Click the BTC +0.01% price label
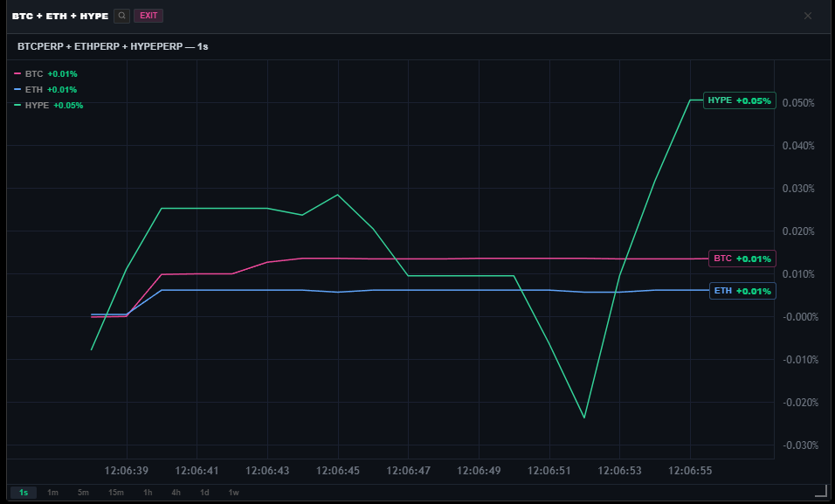 tap(742, 259)
